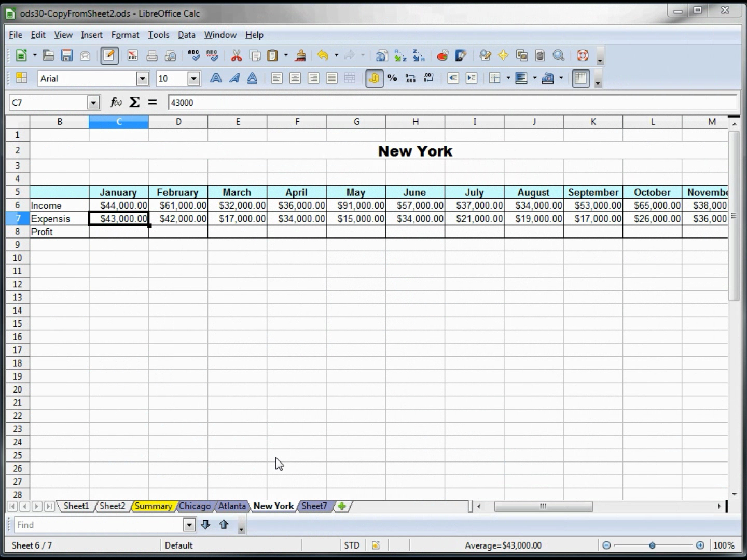The width and height of the screenshot is (747, 560).
Task: Switch to the Atlanta sheet tab
Action: [x=232, y=506]
